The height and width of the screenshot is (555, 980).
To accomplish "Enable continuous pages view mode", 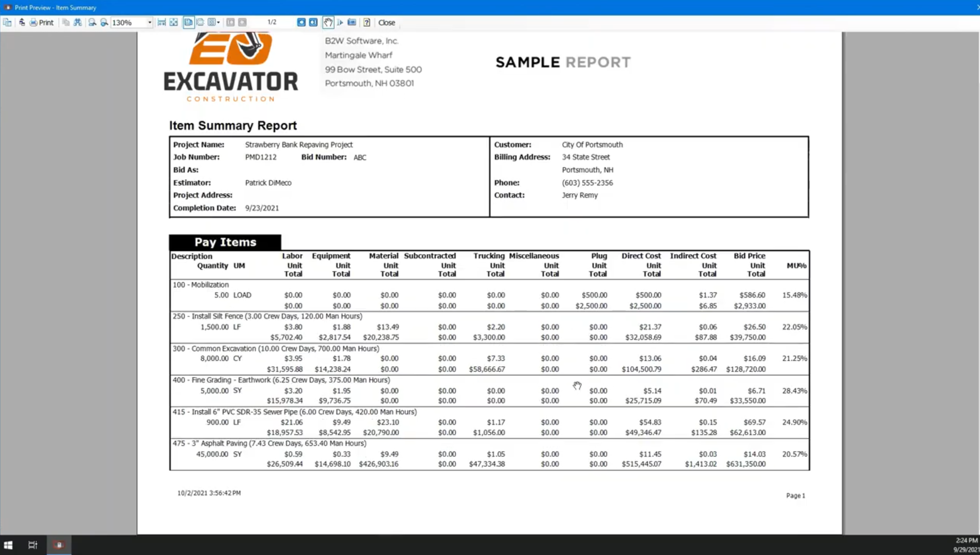I will (x=201, y=22).
